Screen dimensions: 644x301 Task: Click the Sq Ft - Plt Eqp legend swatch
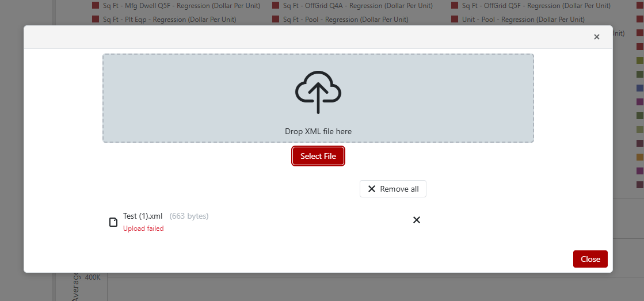coord(96,20)
